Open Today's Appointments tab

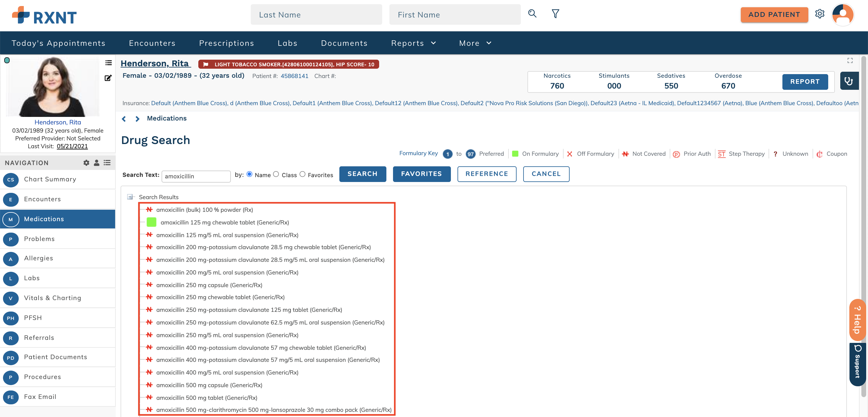point(58,43)
